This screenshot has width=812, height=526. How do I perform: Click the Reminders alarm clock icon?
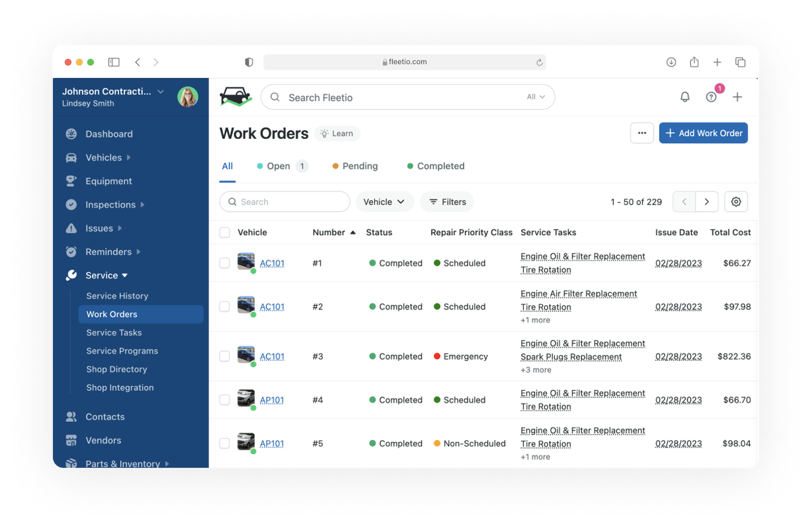[71, 252]
